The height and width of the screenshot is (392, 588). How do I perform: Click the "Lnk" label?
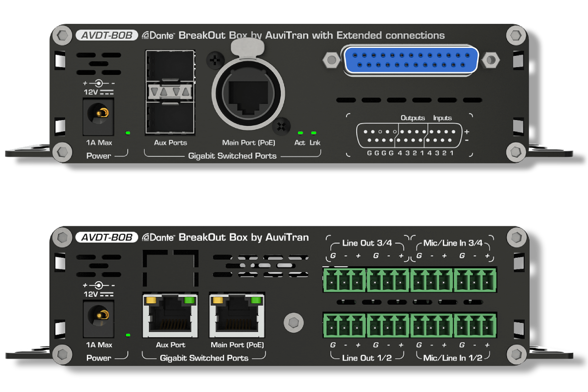(x=315, y=143)
